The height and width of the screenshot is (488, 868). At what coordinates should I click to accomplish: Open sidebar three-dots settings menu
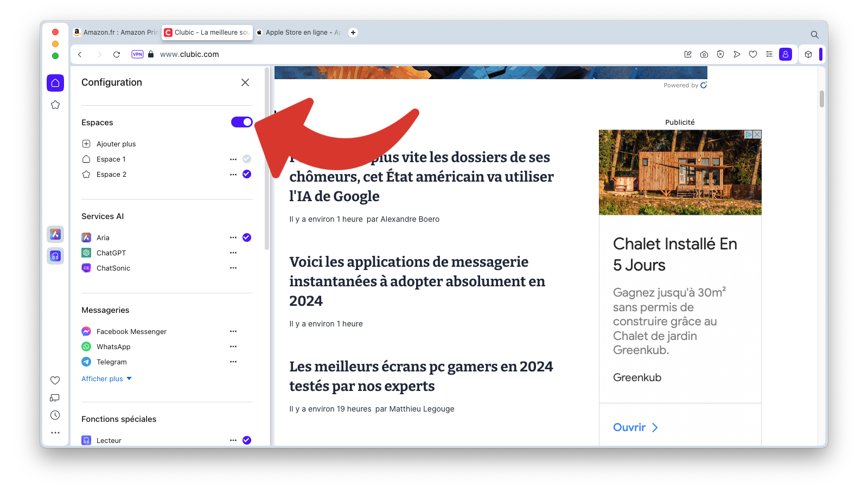(x=55, y=433)
